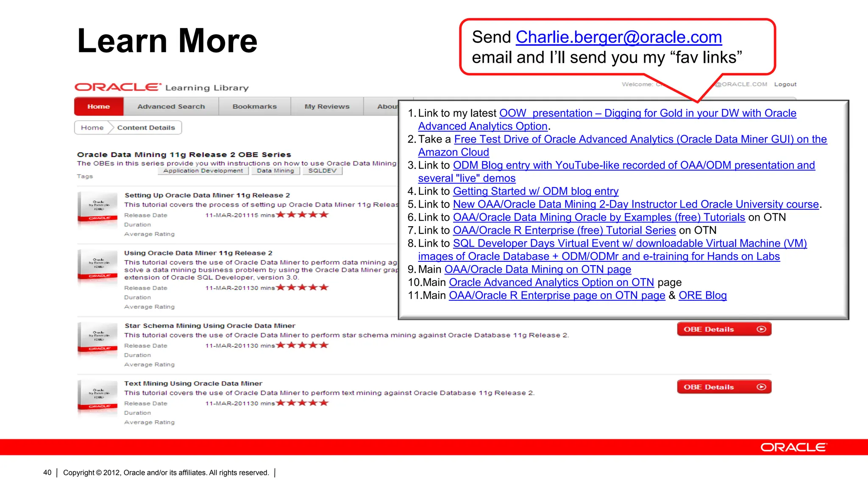Image resolution: width=868 pixels, height=488 pixels.
Task: Open the Bookmarks tab
Action: point(254,106)
